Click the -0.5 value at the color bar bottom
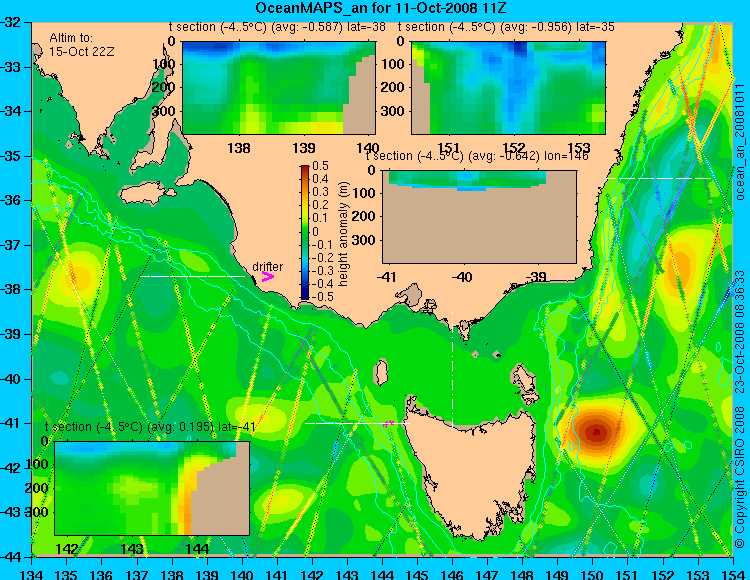This screenshot has width=750, height=580. point(320,296)
